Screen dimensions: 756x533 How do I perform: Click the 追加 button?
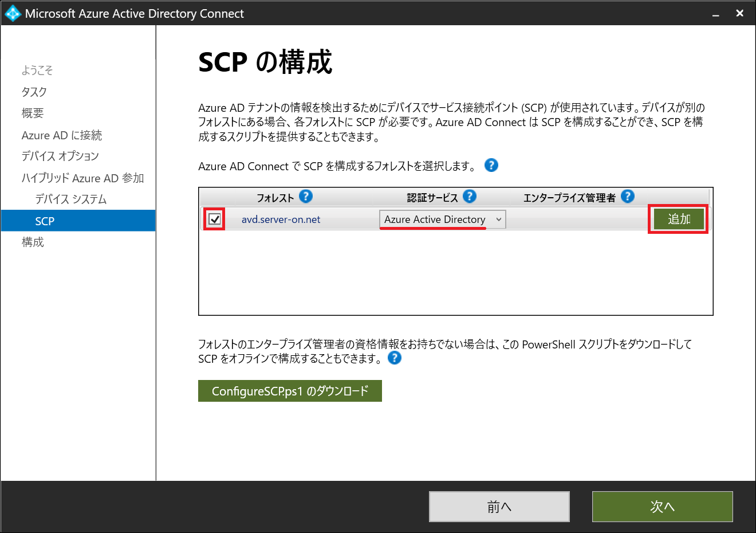(x=679, y=219)
